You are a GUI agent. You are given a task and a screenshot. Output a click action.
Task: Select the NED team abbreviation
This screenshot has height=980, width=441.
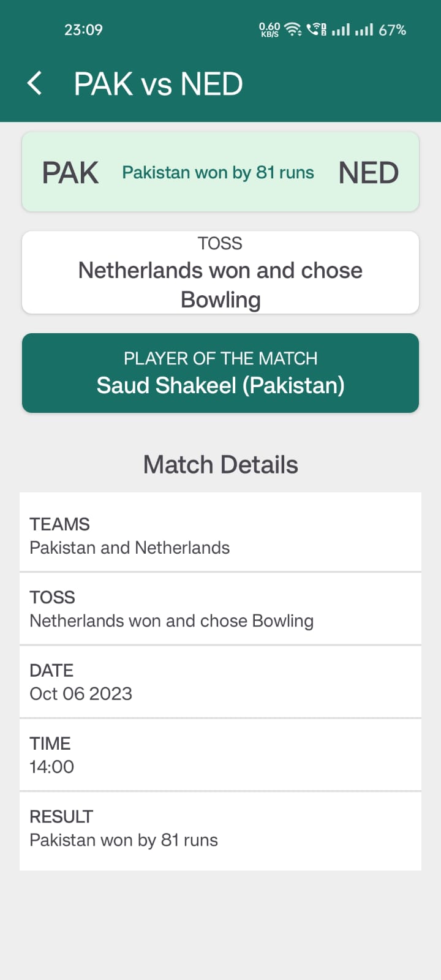368,172
